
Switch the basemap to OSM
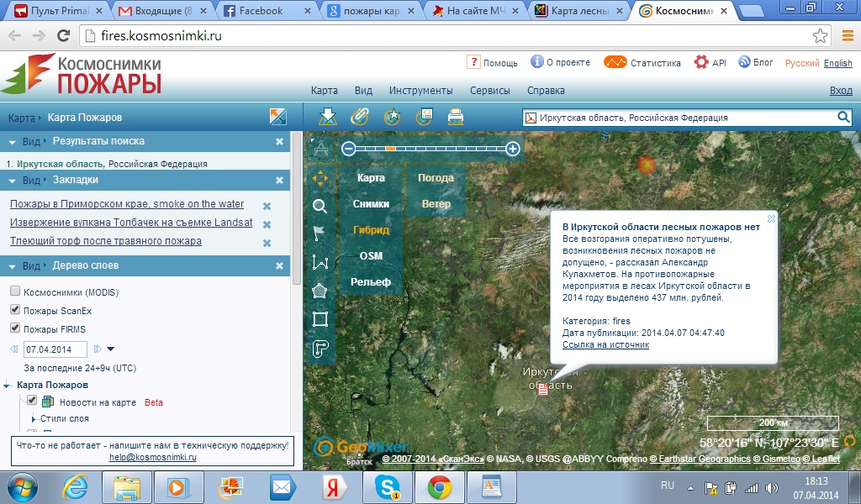371,255
